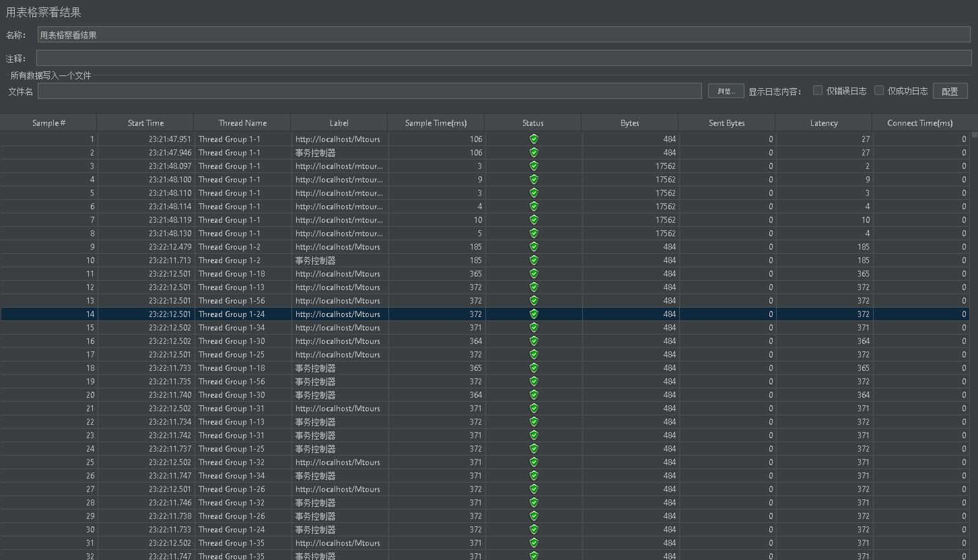Click the results table vertical scrollbar thumb
The image size is (978, 560).
click(x=974, y=135)
